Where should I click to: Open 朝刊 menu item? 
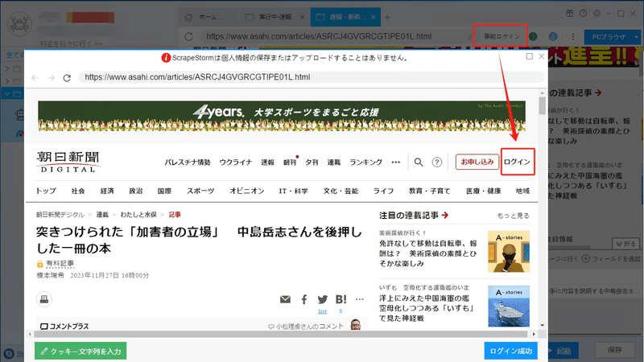tap(290, 162)
